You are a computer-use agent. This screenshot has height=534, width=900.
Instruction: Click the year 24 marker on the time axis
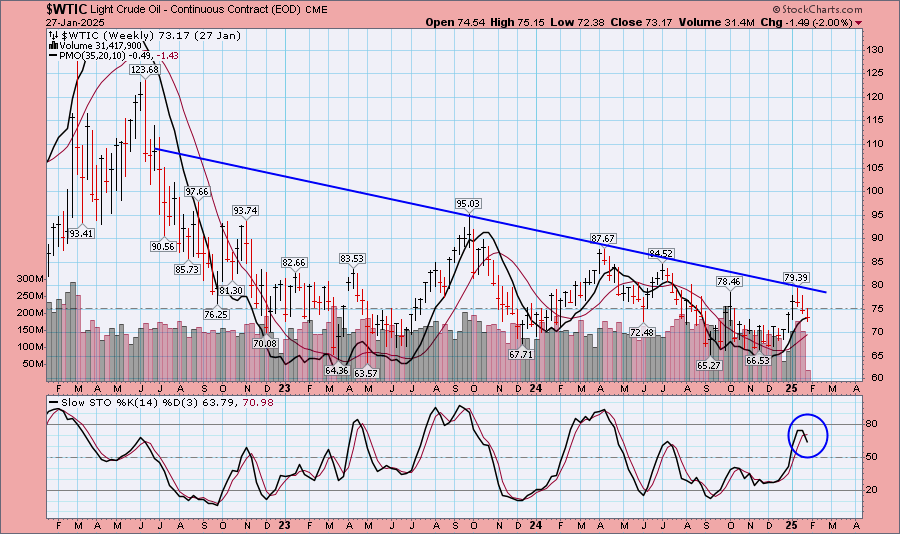point(537,386)
